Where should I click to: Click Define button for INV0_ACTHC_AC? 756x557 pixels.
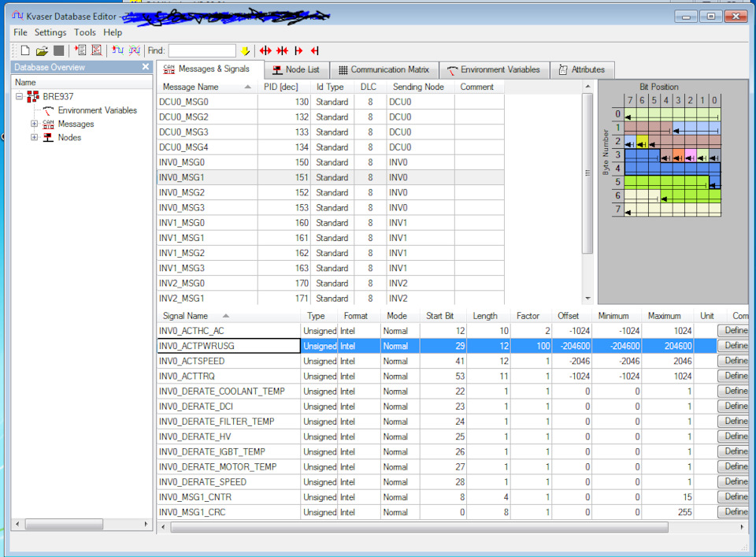(x=733, y=330)
